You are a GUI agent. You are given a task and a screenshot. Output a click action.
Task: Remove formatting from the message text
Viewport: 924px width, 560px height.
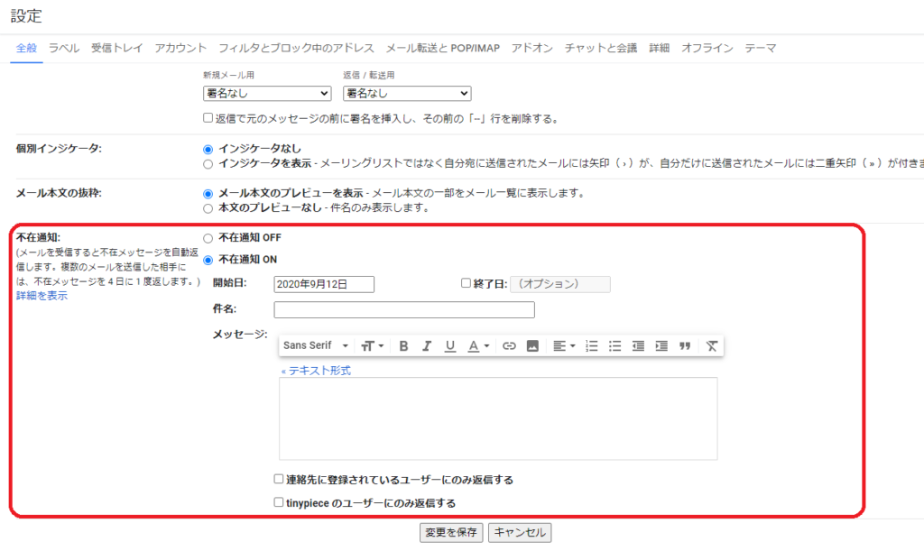[x=712, y=346]
